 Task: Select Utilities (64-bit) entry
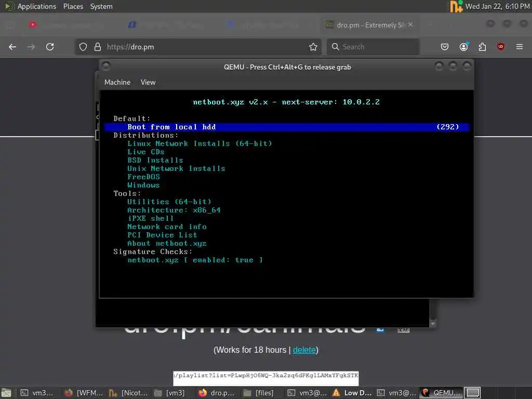[169, 202]
